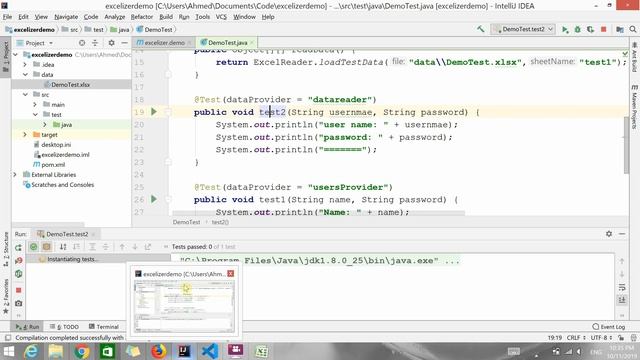Image resolution: width=640 pixels, height=360 pixels.
Task: Open Project Structure icon in top toolbar
Action: [x=620, y=29]
